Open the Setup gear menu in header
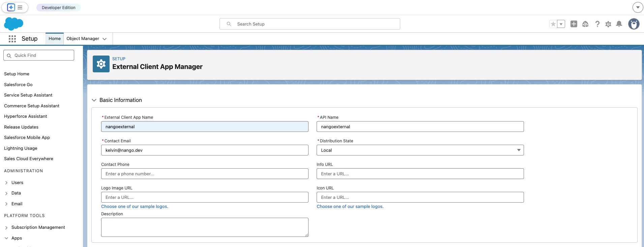This screenshot has width=644, height=247. 608,24
